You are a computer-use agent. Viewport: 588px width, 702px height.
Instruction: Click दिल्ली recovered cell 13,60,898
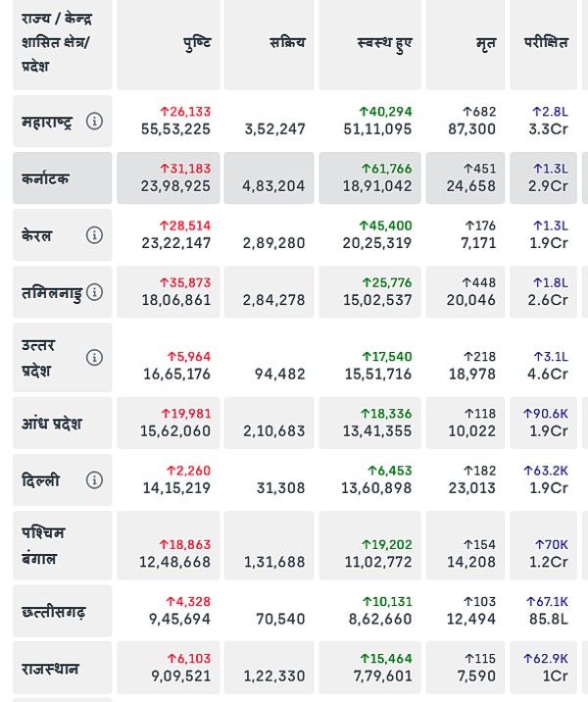tap(376, 488)
